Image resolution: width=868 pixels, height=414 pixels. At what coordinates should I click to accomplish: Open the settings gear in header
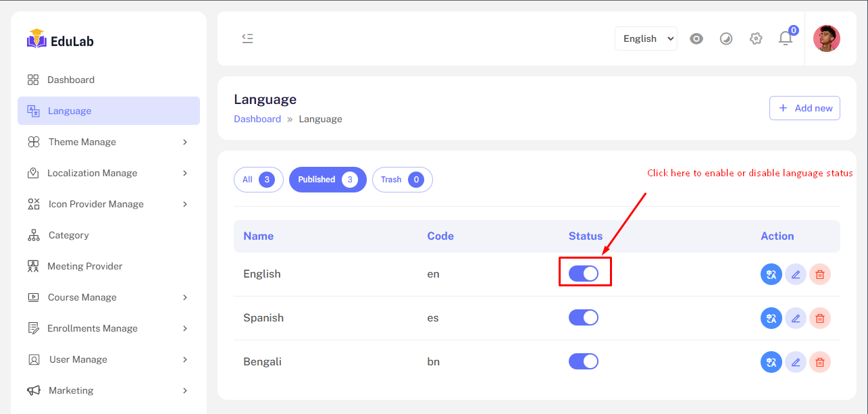tap(756, 38)
